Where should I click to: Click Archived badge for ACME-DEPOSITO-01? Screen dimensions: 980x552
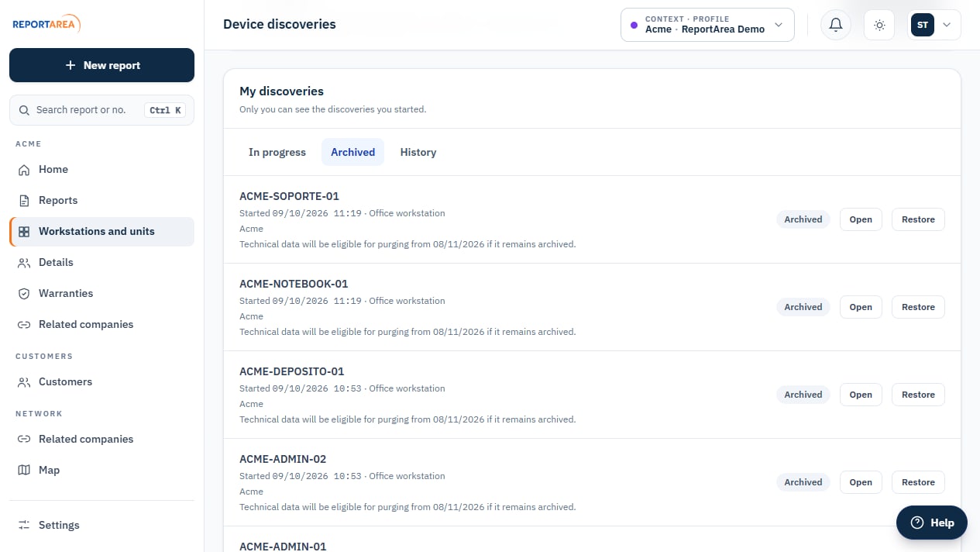(x=803, y=395)
